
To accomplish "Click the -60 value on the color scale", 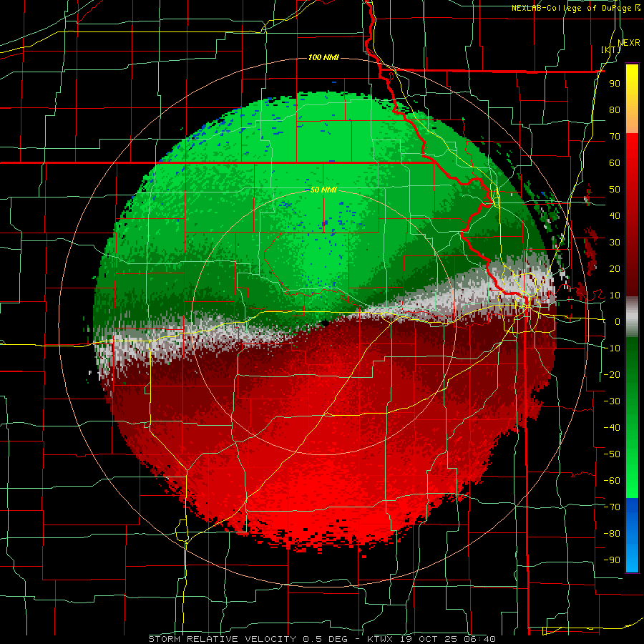I will tap(612, 481).
